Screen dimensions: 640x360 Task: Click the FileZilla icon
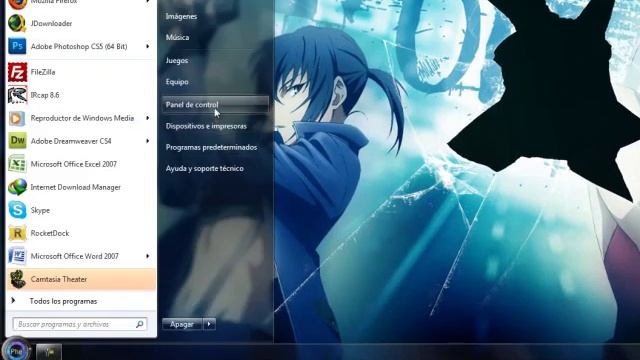tap(17, 72)
